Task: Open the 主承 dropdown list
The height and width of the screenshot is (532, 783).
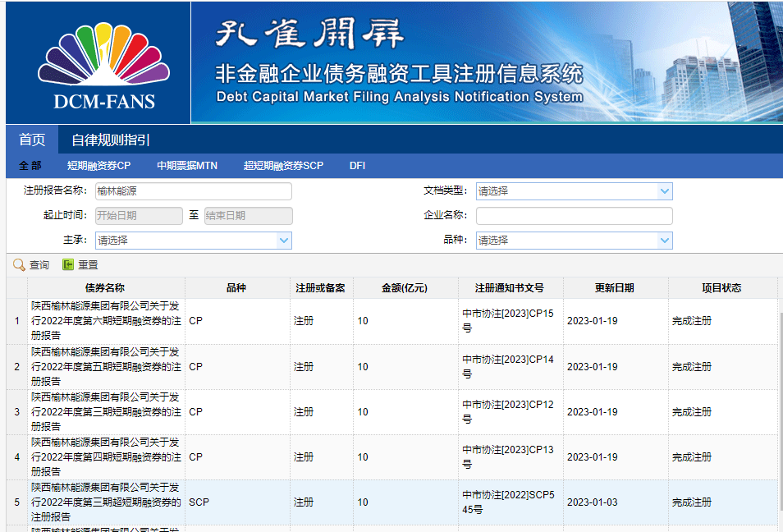Action: [x=284, y=241]
